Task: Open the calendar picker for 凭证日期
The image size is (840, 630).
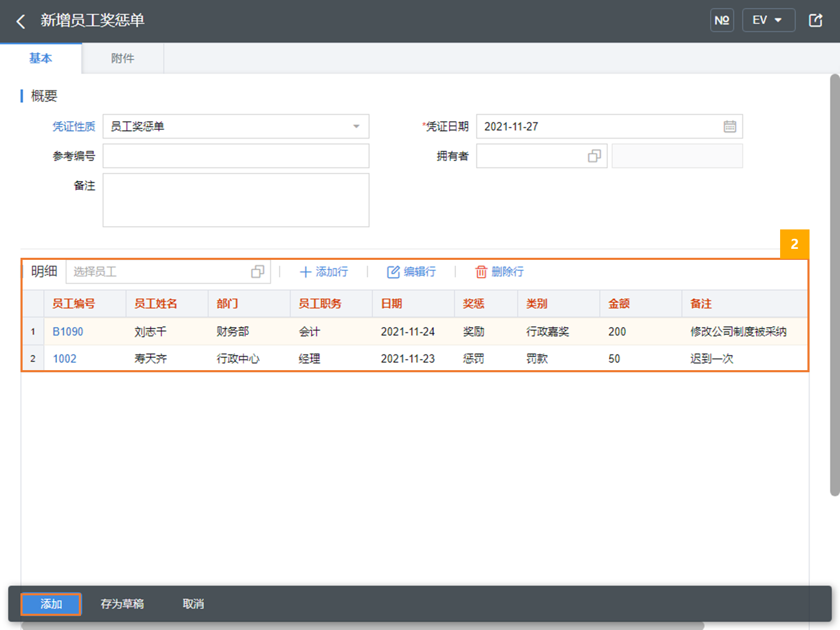Action: point(730,127)
